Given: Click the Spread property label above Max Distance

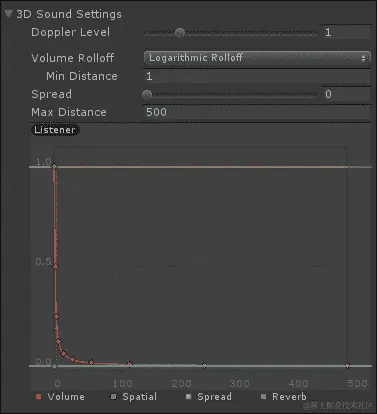Looking at the screenshot, I should tap(51, 94).
